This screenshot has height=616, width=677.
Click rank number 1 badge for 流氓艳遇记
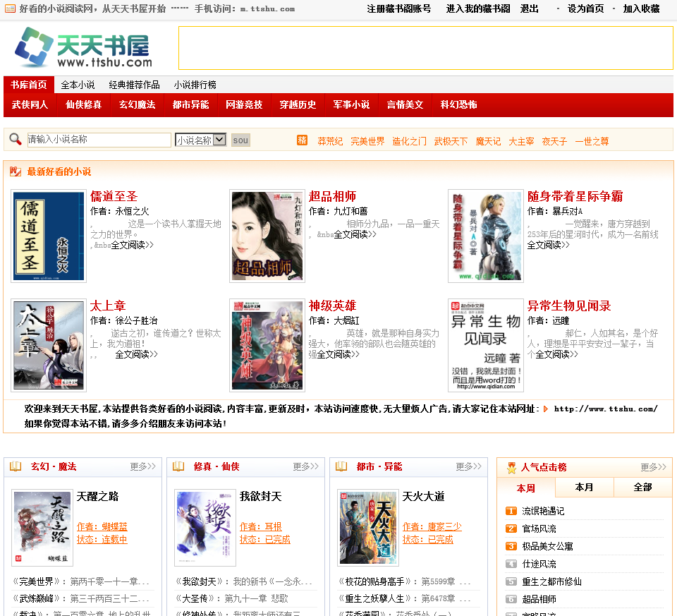[511, 511]
